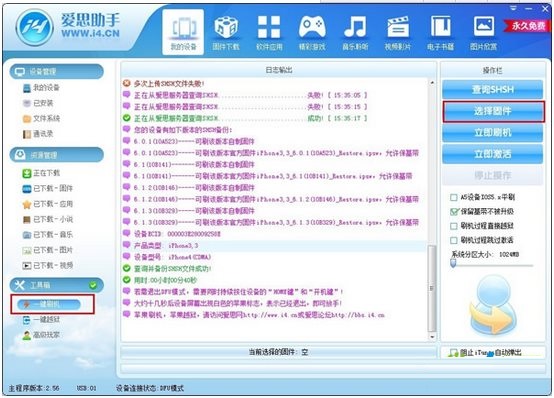
Task: Select 我的设备 in the sidebar
Action: 41,88
